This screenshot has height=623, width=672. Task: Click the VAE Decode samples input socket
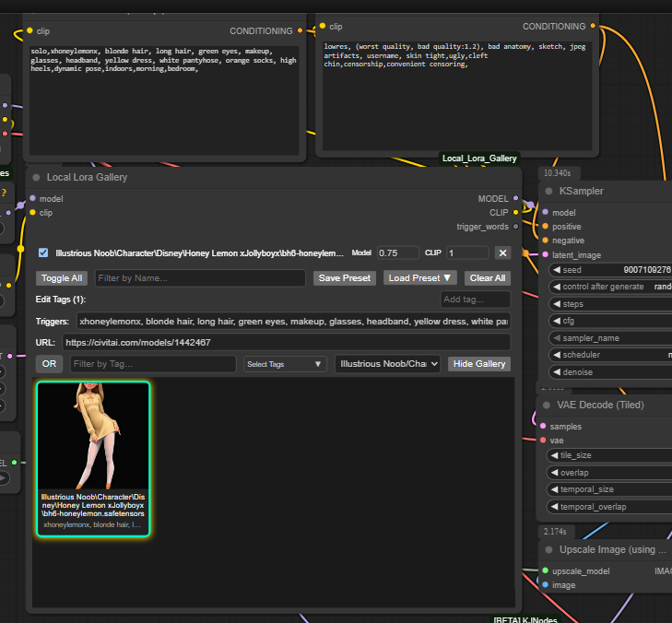point(543,427)
